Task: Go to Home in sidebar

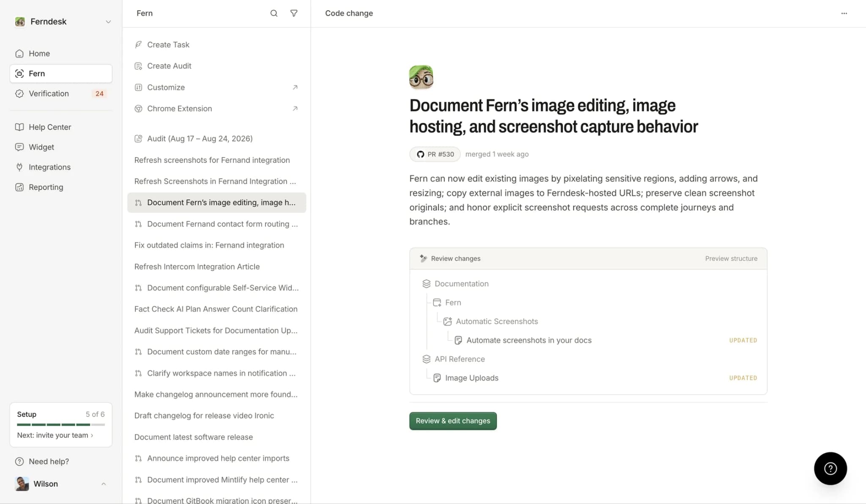Action: point(61,54)
